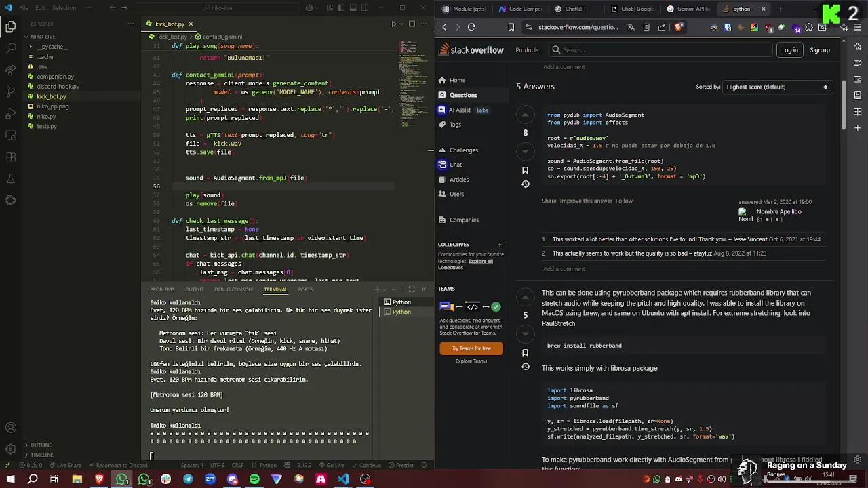Open the Sorted by Highest score dropdown

[x=776, y=87]
